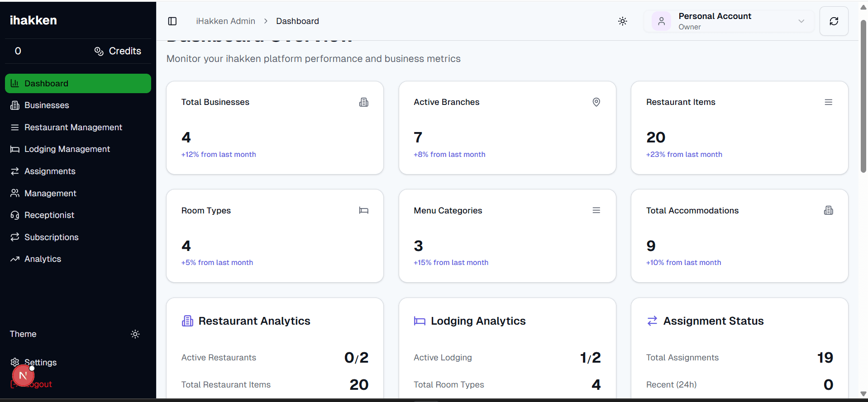Viewport: 868px width, 402px height.
Task: Click the Analytics trending-up icon
Action: coord(15,259)
